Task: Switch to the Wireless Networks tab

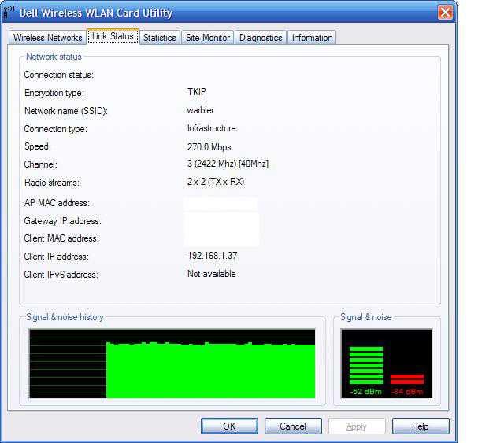Action: pyautogui.click(x=47, y=38)
